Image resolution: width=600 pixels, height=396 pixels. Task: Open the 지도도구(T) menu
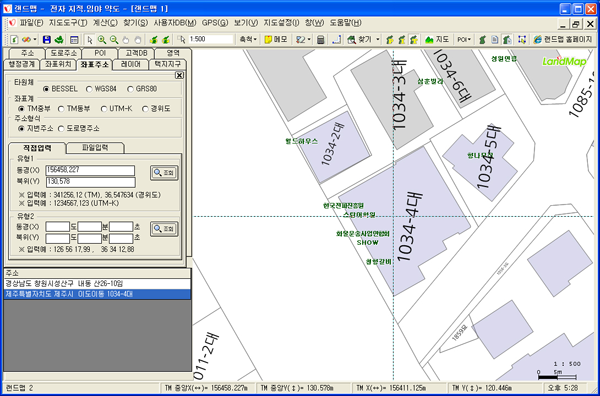pyautogui.click(x=68, y=23)
